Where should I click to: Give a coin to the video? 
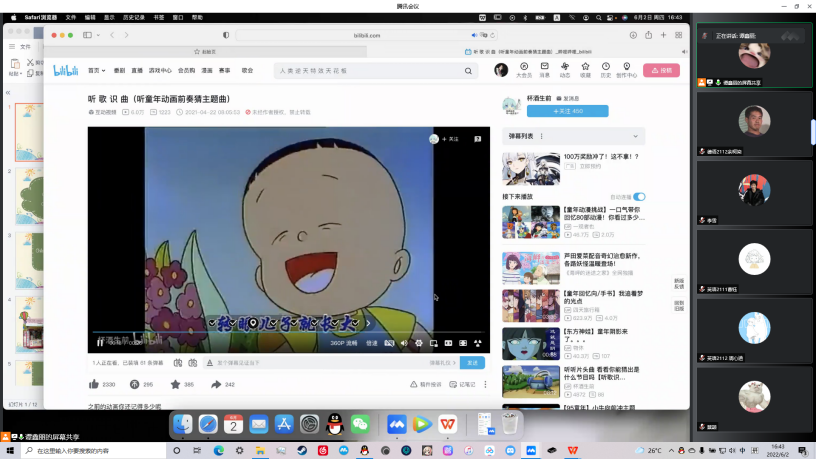point(135,384)
